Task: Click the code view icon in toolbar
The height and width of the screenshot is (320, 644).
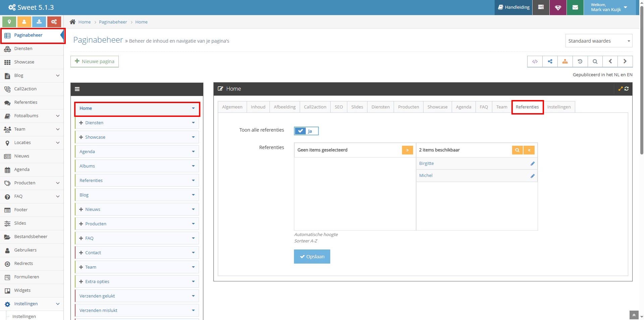Action: [x=535, y=61]
